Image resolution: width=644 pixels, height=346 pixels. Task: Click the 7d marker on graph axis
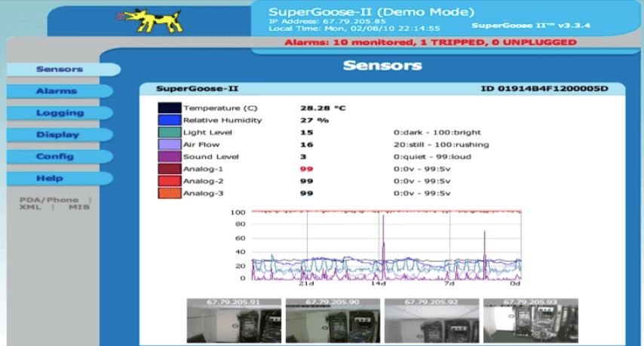[x=449, y=283]
